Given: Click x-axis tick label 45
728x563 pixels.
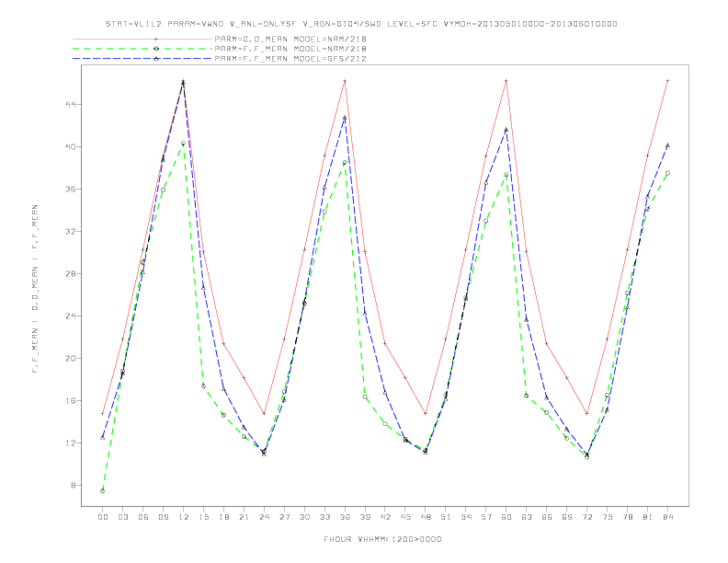Looking at the screenshot, I should click(x=405, y=517).
